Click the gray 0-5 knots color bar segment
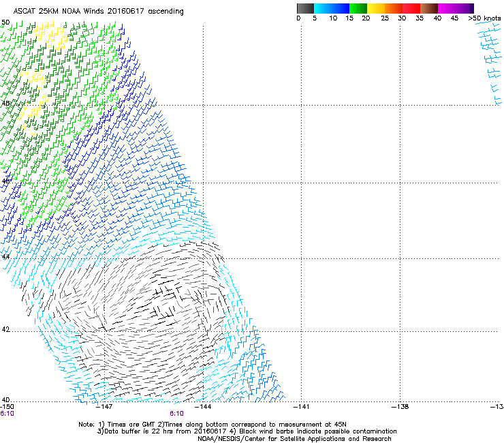This screenshot has width=504, height=443. [x=305, y=8]
